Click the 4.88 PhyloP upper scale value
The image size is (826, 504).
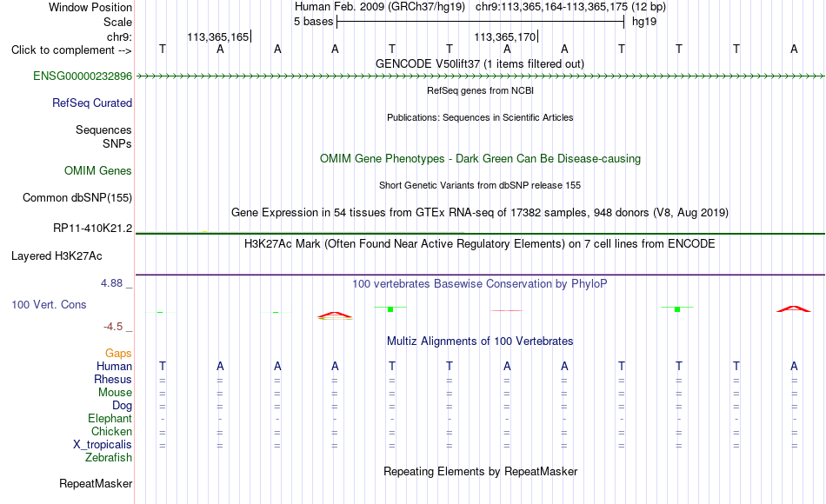click(111, 283)
